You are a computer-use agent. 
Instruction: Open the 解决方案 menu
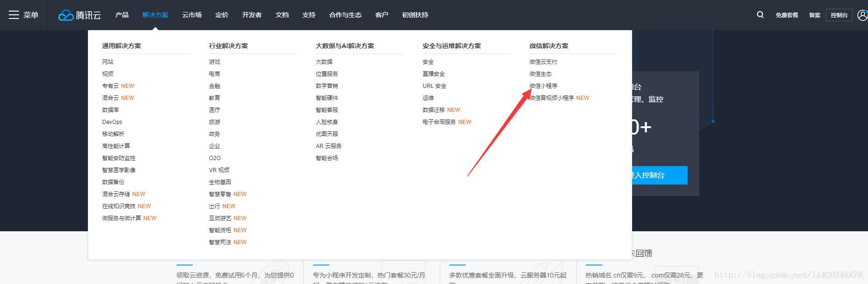(155, 15)
